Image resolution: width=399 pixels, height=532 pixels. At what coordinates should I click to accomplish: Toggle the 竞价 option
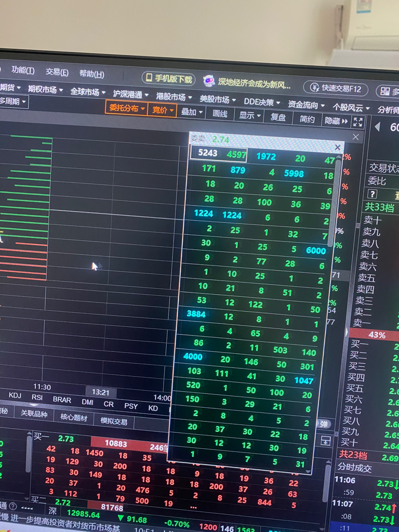point(162,110)
